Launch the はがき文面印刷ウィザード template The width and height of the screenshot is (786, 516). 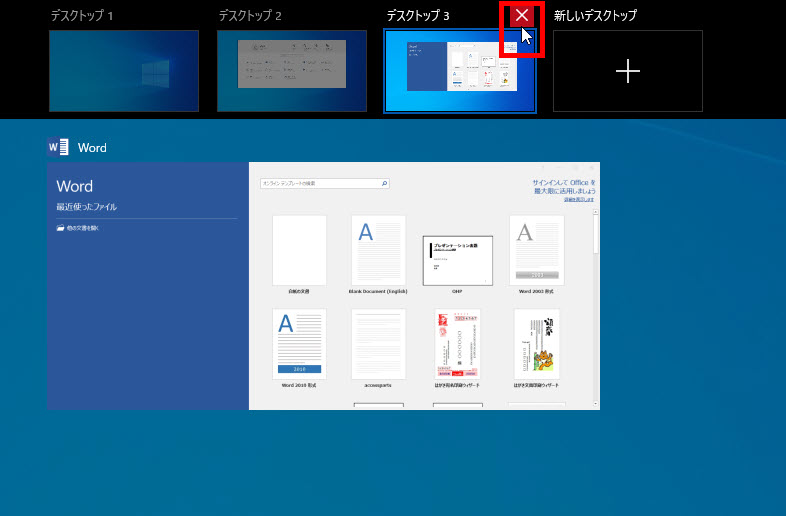click(536, 343)
